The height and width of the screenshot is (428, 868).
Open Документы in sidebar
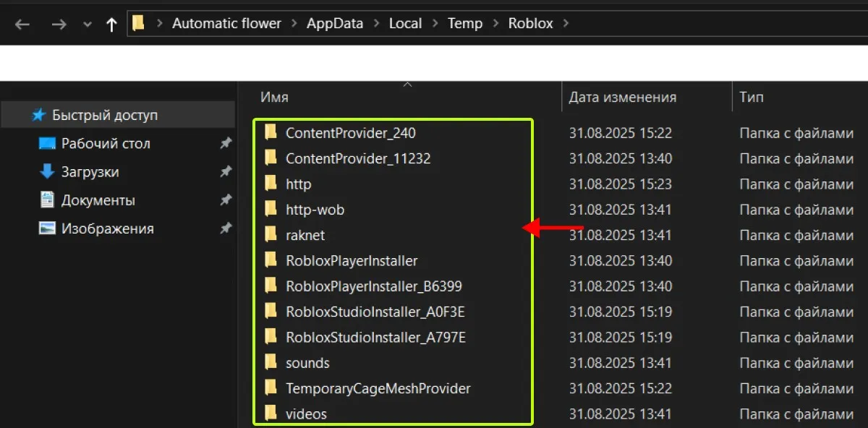(98, 200)
